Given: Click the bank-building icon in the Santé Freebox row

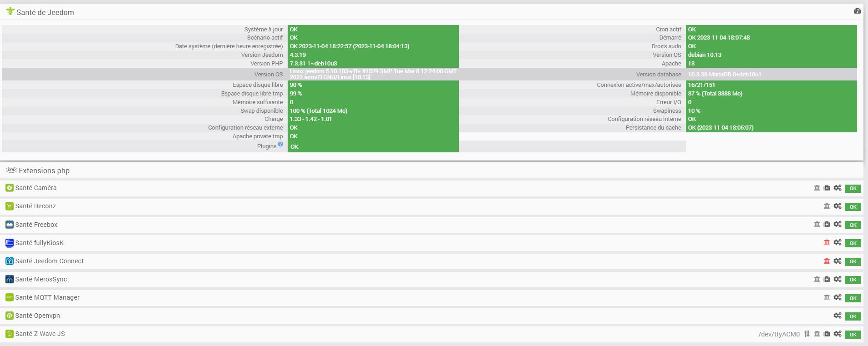Looking at the screenshot, I should coord(817,224).
